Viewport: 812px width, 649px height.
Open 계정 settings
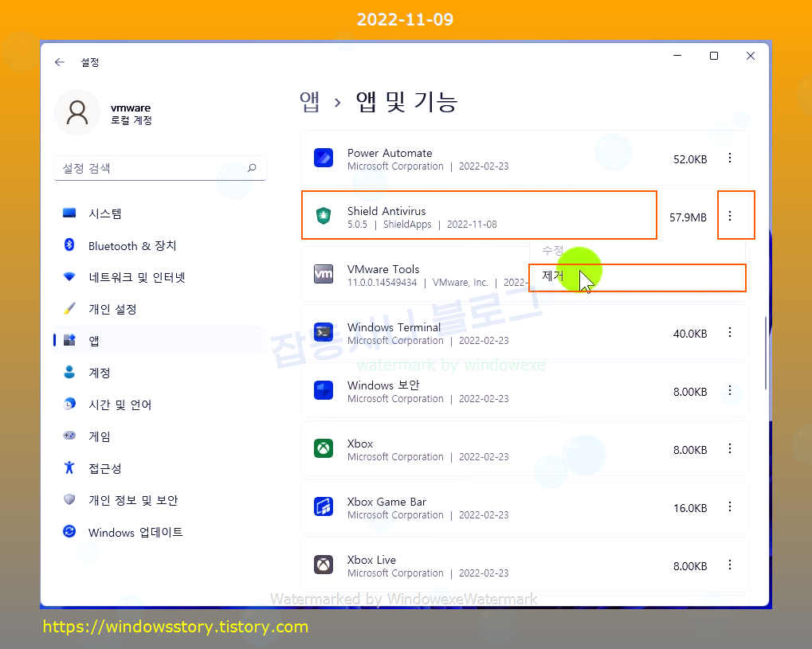(160, 373)
